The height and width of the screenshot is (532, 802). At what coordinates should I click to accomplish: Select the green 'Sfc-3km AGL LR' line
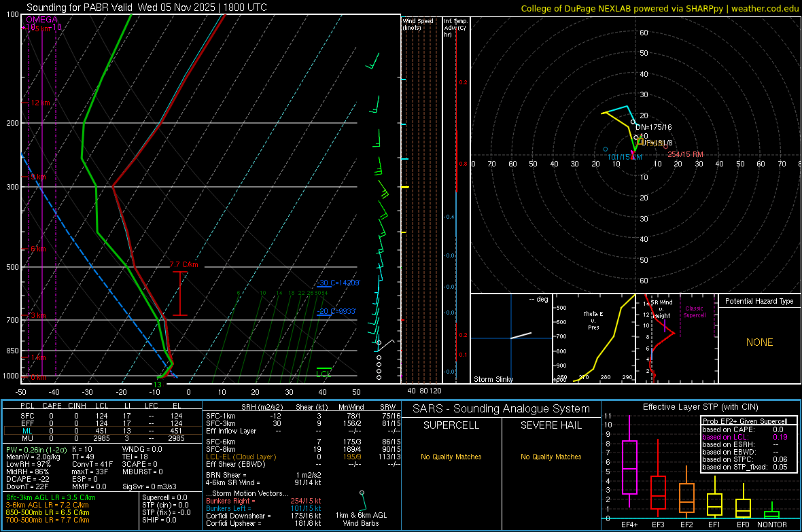(51, 497)
